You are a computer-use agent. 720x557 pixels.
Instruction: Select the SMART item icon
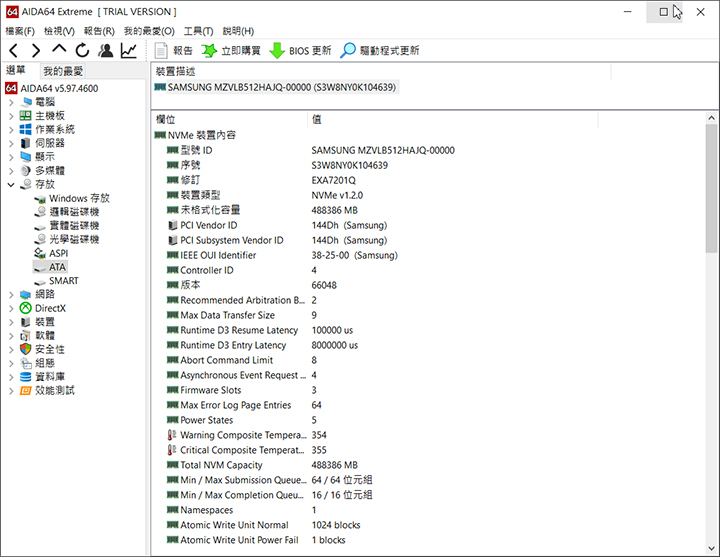coord(40,281)
